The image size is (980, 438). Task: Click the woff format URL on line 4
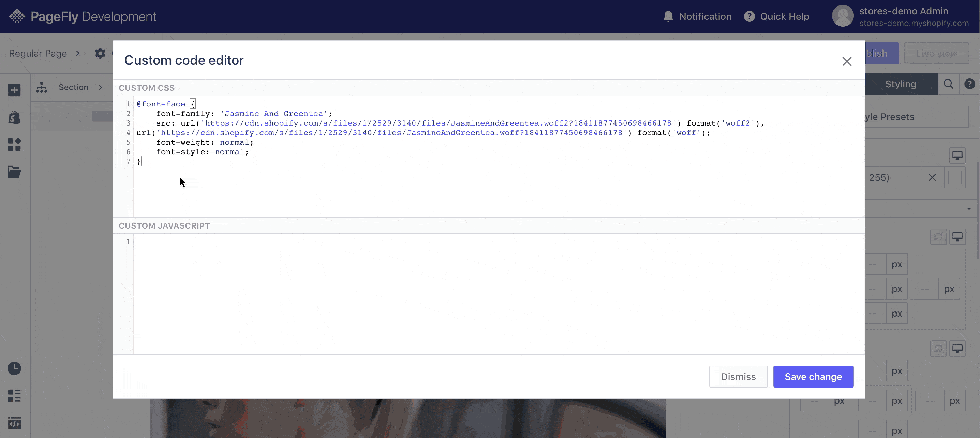(x=391, y=132)
